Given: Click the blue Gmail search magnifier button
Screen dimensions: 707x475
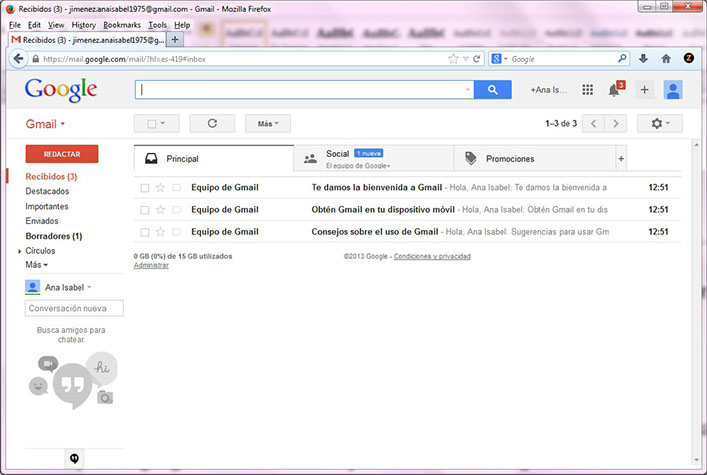Looking at the screenshot, I should 492,90.
